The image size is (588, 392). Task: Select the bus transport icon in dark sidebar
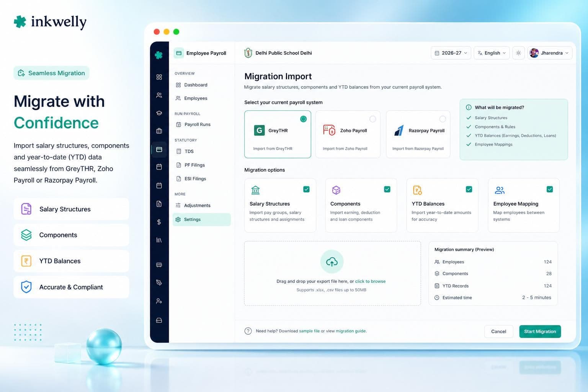click(x=159, y=265)
